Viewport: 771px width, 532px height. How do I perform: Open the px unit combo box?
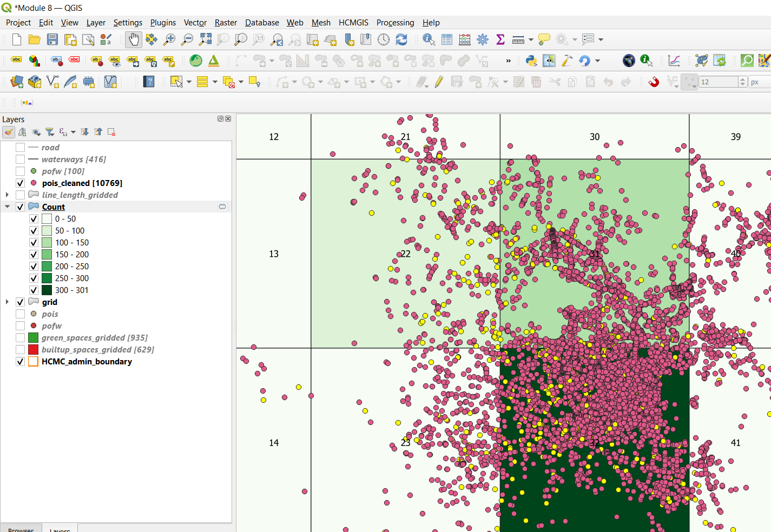click(759, 82)
